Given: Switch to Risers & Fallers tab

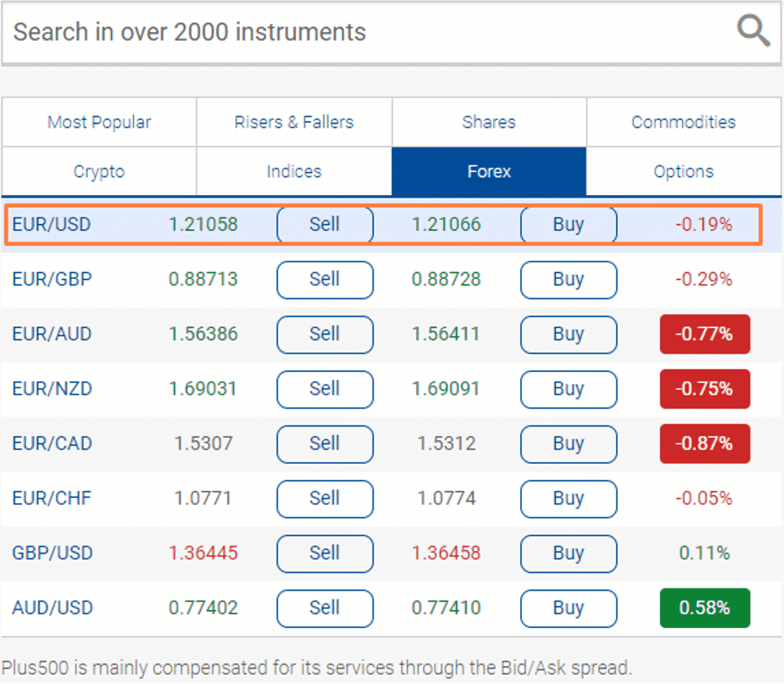Looking at the screenshot, I should [x=294, y=122].
